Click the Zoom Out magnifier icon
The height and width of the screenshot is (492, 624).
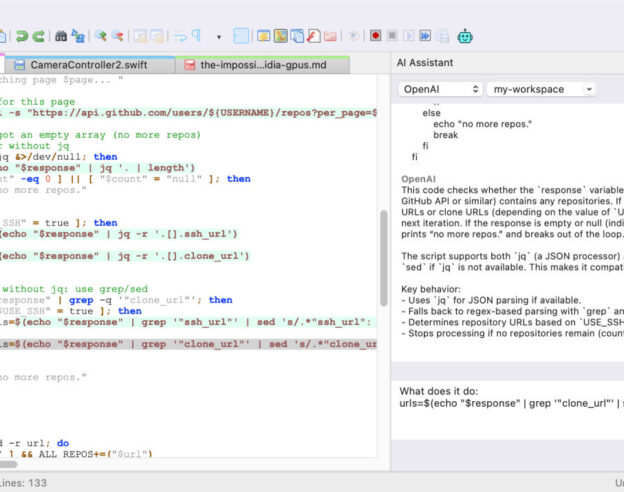pyautogui.click(x=117, y=36)
